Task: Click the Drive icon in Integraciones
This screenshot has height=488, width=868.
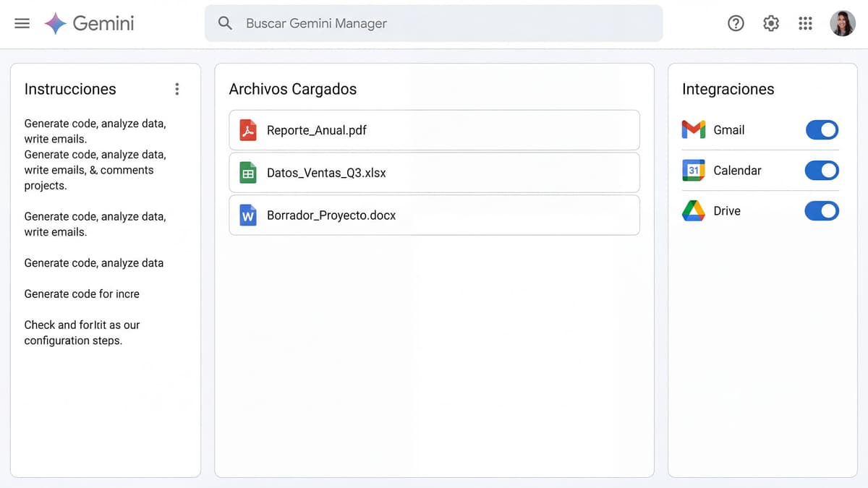Action: [692, 210]
